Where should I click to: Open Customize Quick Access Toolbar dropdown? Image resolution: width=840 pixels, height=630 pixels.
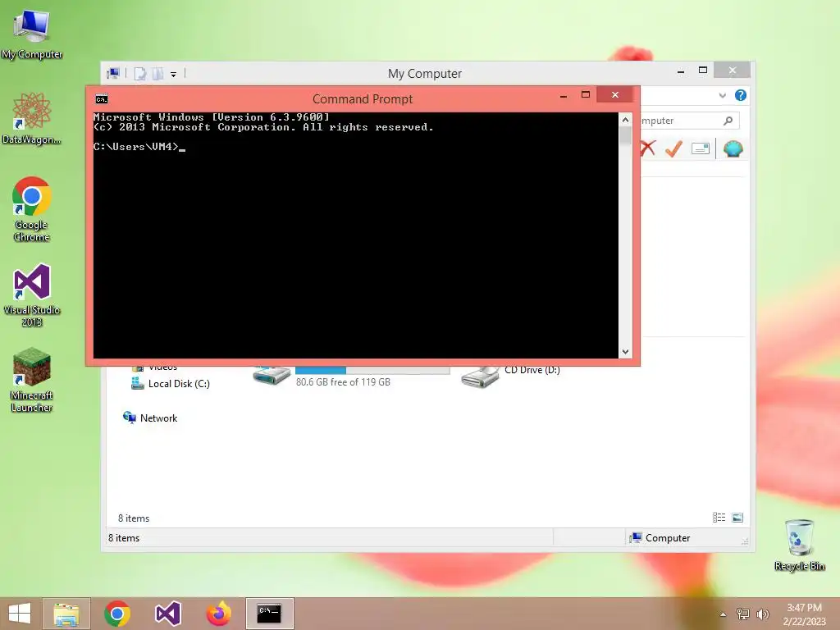[174, 75]
